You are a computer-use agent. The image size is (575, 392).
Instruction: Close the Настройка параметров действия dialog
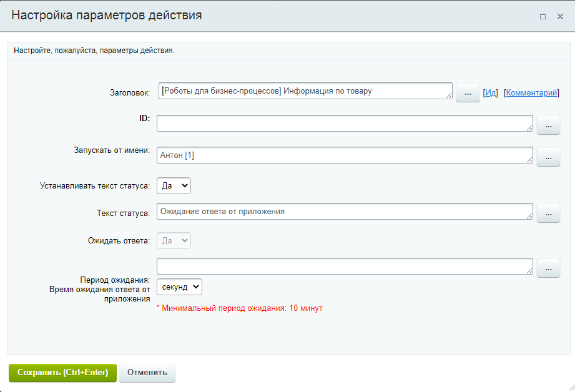pos(560,17)
